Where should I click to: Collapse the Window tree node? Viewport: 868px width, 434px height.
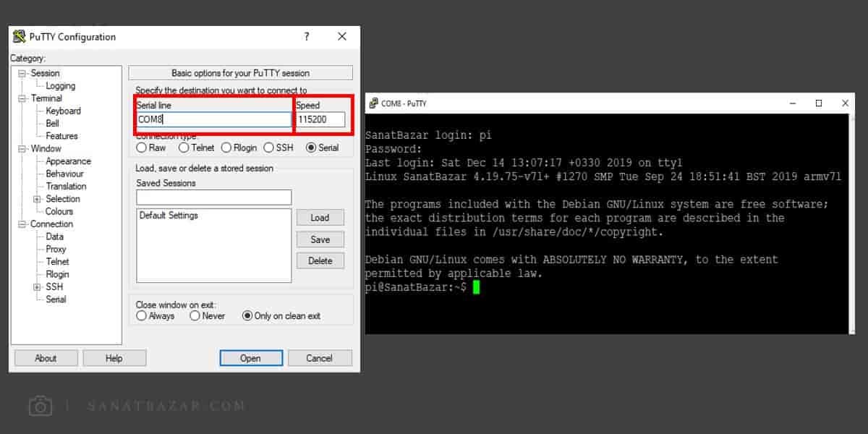[22, 149]
